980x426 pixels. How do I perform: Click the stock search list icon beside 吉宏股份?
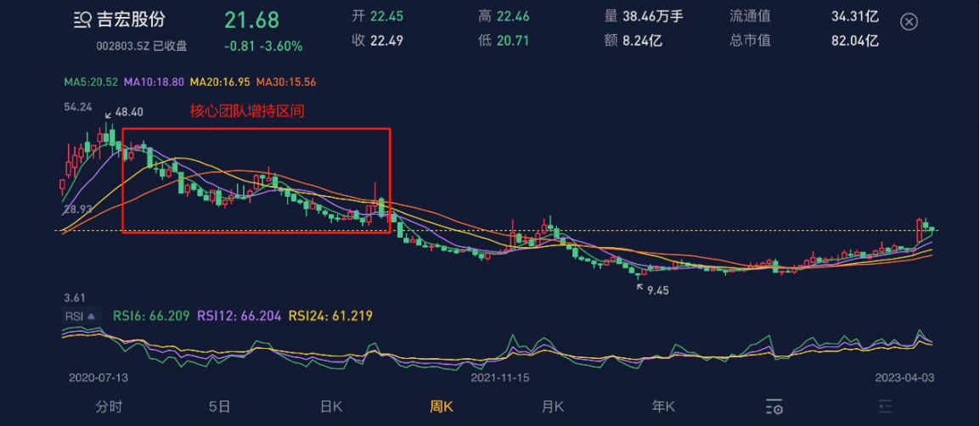tap(82, 20)
